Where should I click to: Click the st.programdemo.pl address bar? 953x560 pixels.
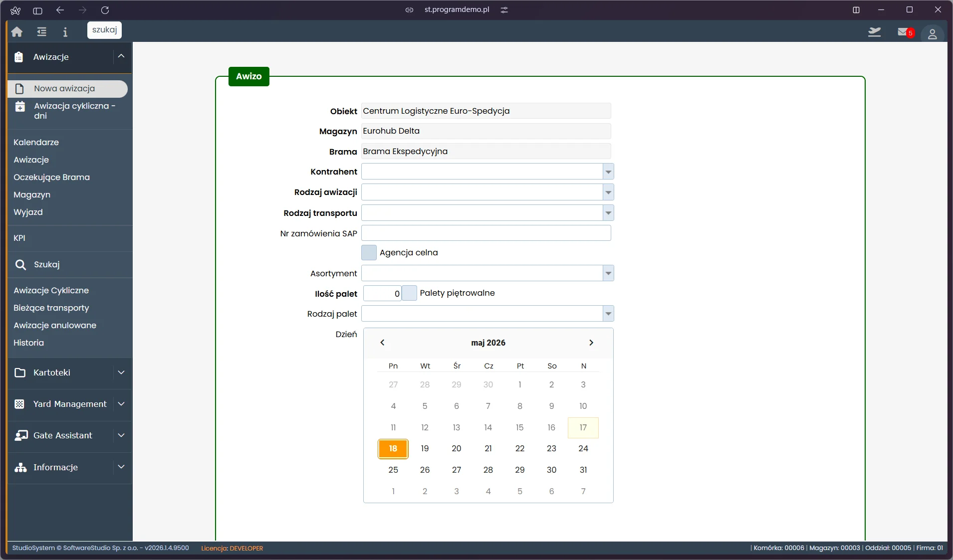coord(457,10)
